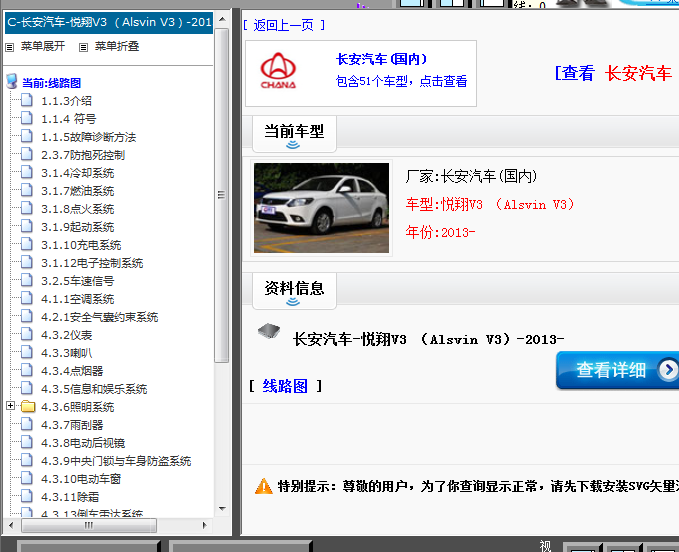Image resolution: width=679 pixels, height=552 pixels.
Task: Click 包含51个车型,点击查看 link
Action: click(x=401, y=81)
